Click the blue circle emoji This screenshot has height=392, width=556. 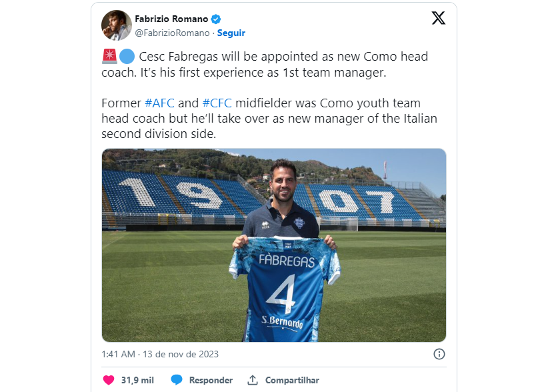pos(127,57)
